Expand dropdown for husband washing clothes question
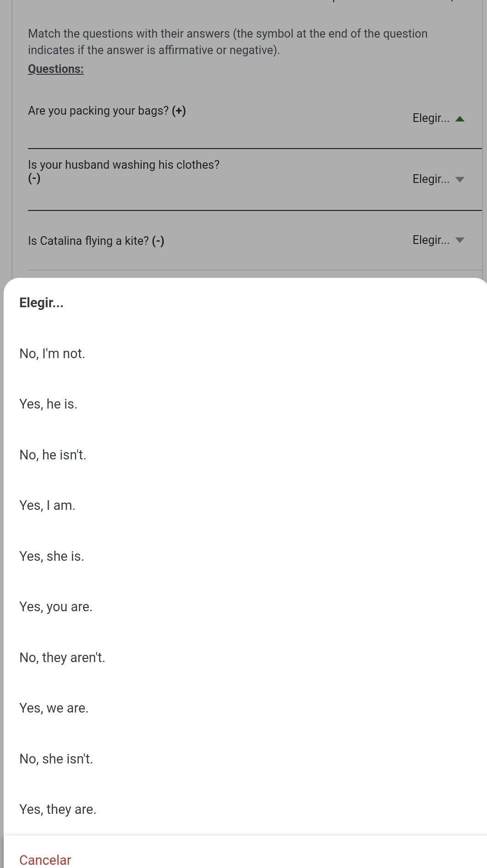This screenshot has width=487, height=868. [438, 179]
